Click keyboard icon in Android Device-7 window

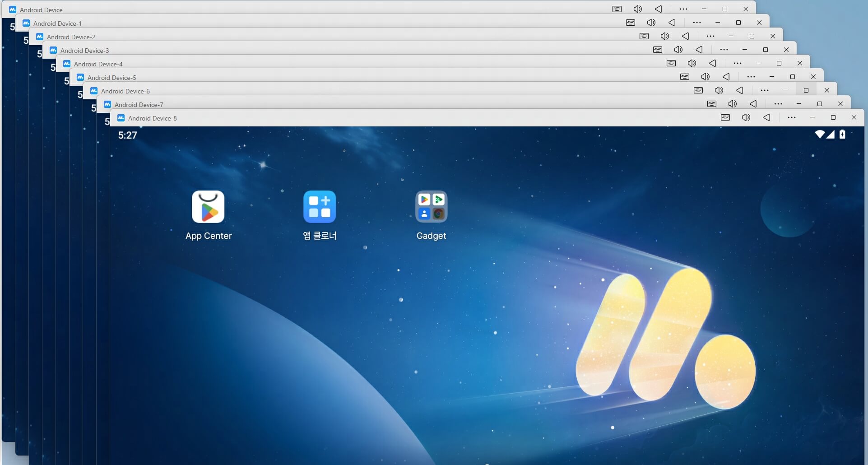[712, 104]
